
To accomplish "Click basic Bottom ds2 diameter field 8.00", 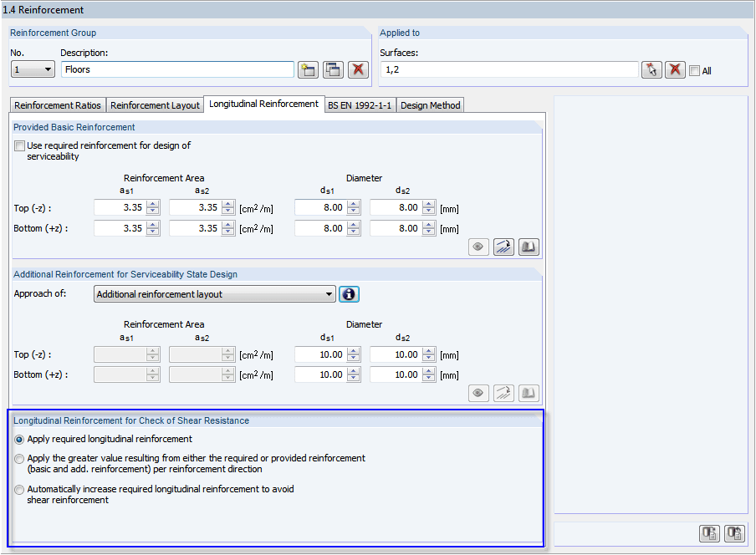I will (396, 228).
